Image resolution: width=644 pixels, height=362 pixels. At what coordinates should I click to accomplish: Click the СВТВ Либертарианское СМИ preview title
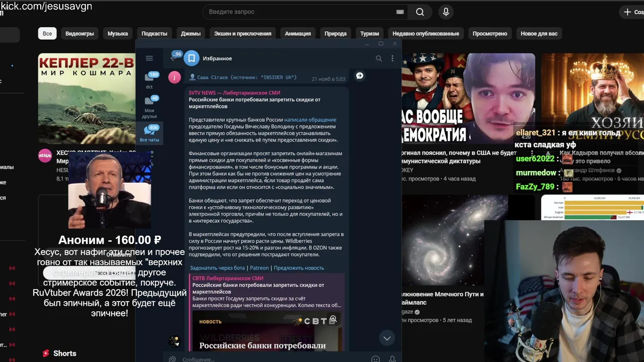click(228, 278)
